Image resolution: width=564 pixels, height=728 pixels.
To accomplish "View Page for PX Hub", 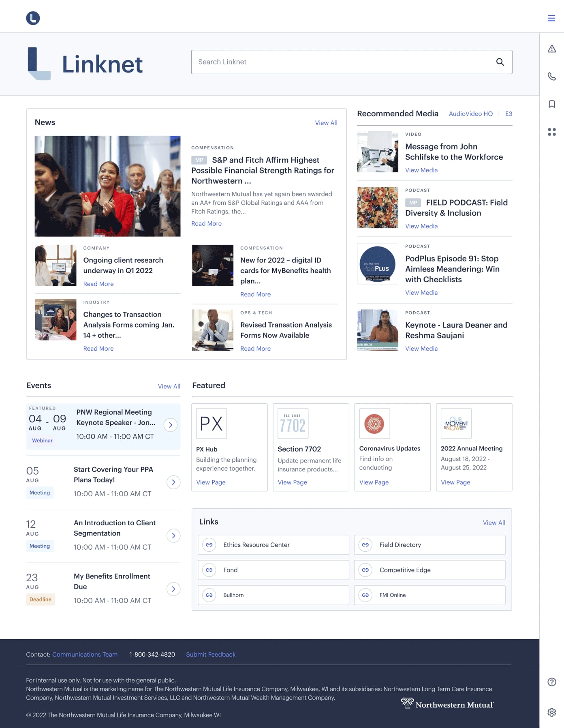I will pos(211,482).
